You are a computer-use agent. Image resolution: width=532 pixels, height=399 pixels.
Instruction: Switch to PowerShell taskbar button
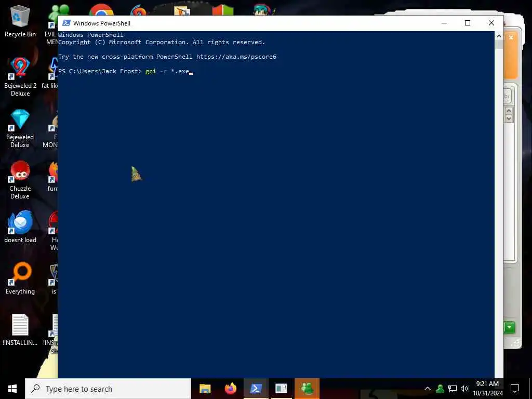click(256, 389)
